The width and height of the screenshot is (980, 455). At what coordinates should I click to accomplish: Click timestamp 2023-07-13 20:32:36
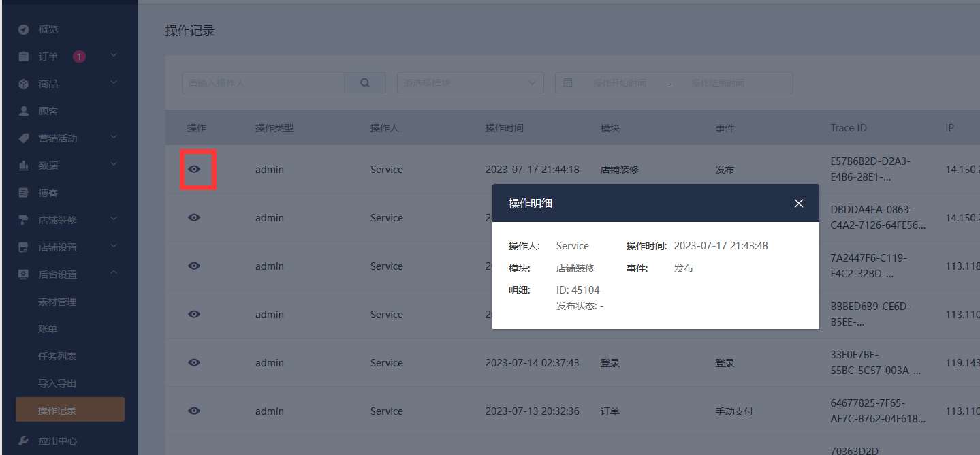(x=533, y=411)
